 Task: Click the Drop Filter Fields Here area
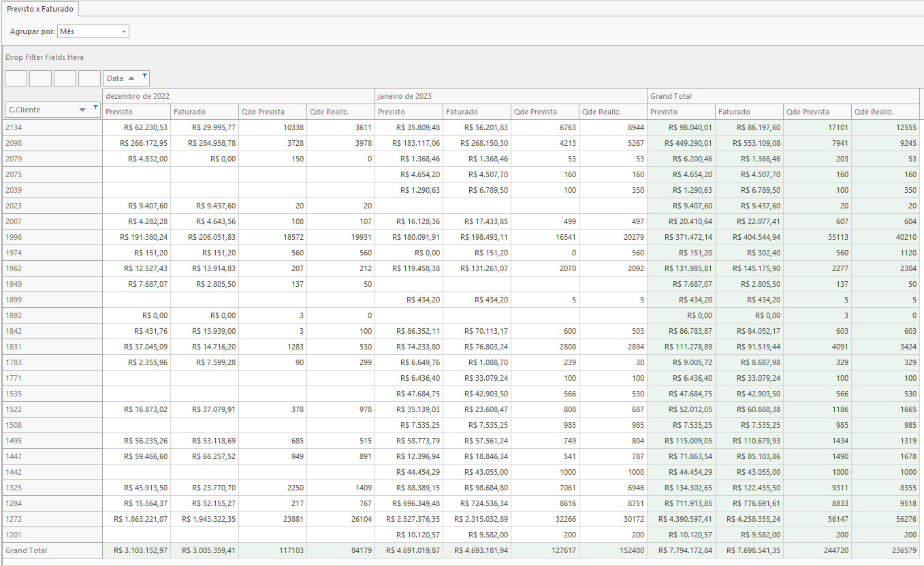(x=45, y=57)
